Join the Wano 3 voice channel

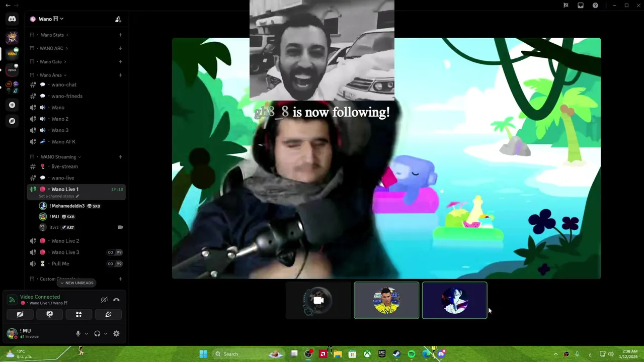[x=76, y=130]
